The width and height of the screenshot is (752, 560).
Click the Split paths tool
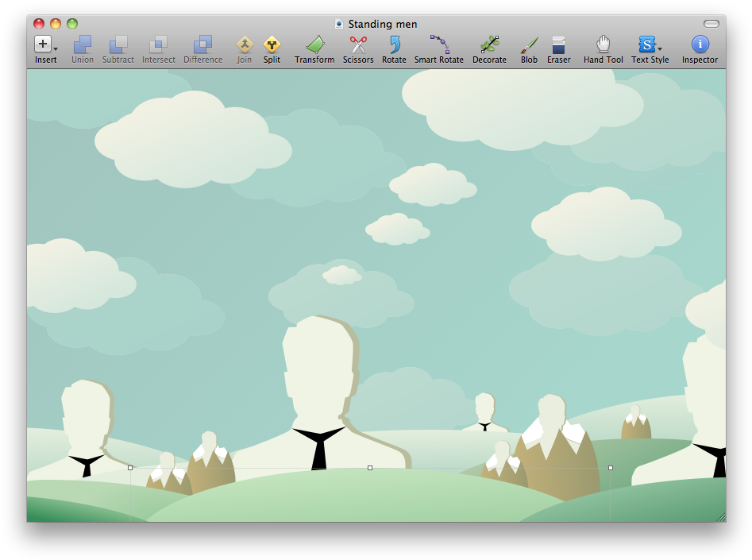pos(272,50)
